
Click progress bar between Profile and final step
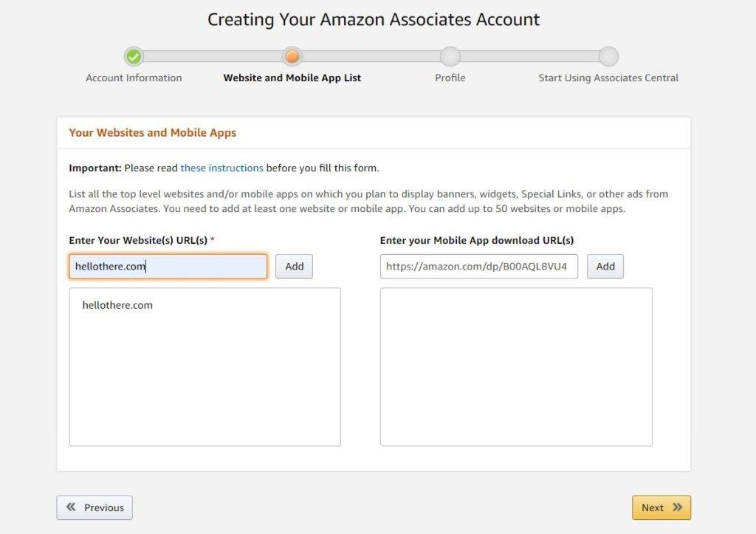(x=529, y=57)
